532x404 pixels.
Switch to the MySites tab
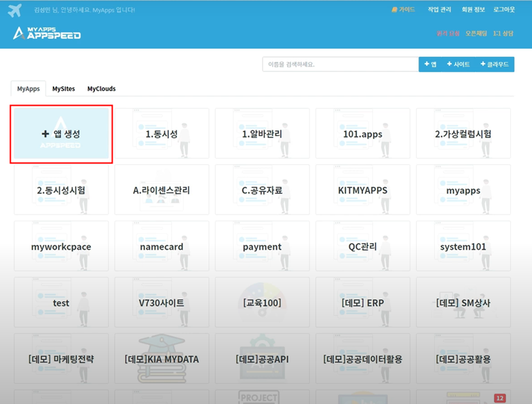pos(64,88)
